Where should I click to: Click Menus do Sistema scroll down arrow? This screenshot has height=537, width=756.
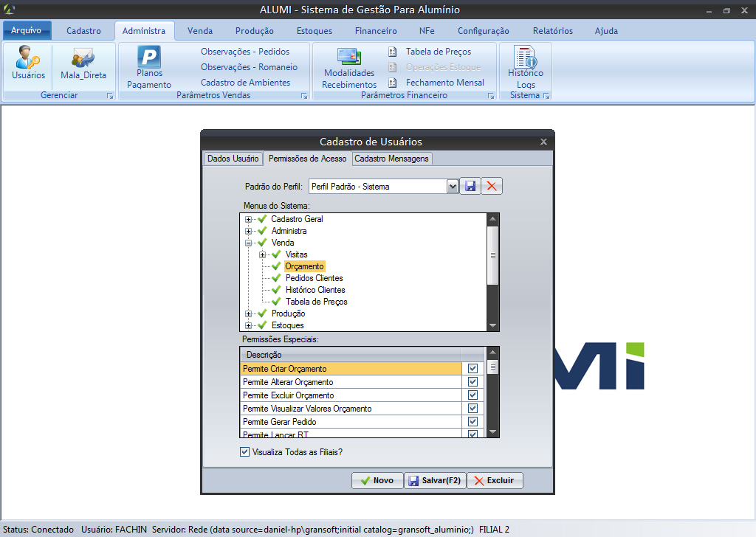click(x=492, y=325)
